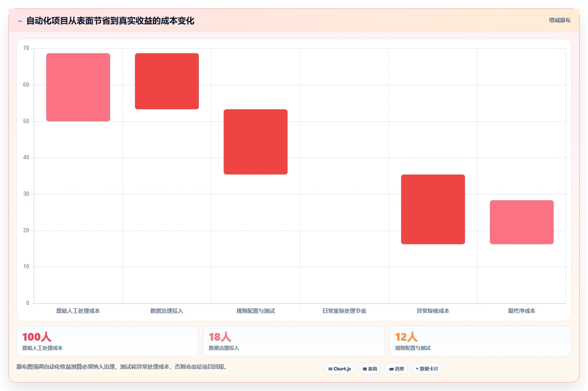Click the footnote text starting 瀑布图强调
This screenshot has height=391, width=588.
point(121,367)
